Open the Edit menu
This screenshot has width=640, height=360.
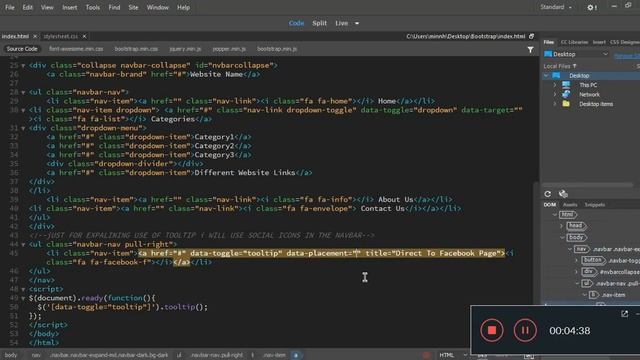pyautogui.click(x=27, y=7)
